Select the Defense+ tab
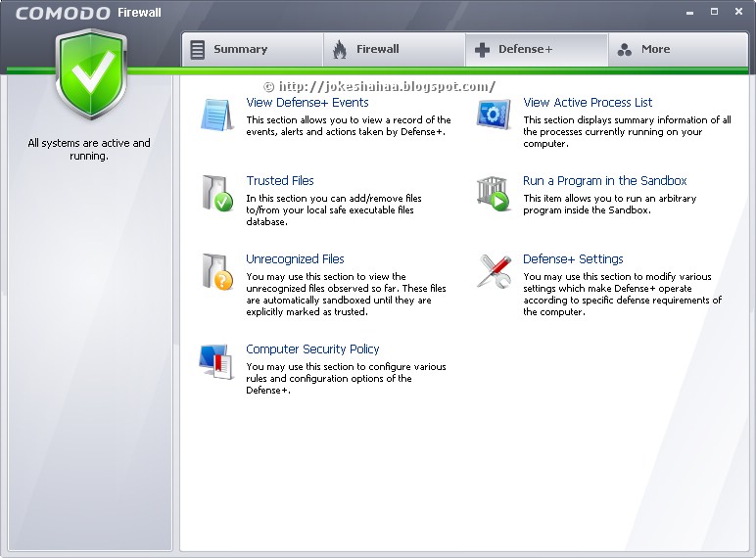 [536, 49]
